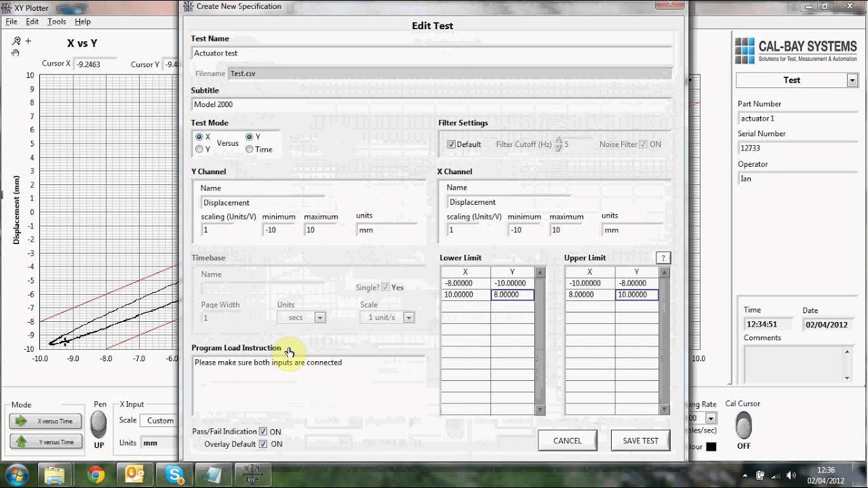
Task: Open the Tools menu
Action: 57,22
